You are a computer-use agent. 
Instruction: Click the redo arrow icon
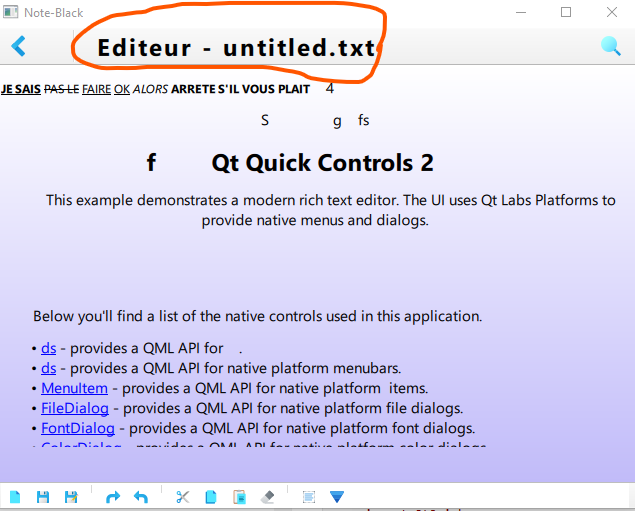coord(113,497)
